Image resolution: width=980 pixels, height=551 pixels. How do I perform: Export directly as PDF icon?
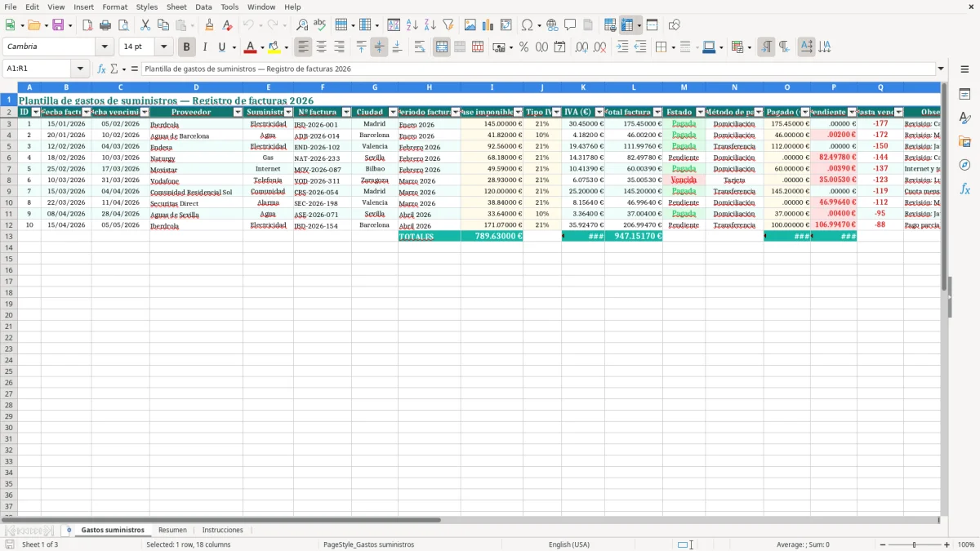(87, 25)
